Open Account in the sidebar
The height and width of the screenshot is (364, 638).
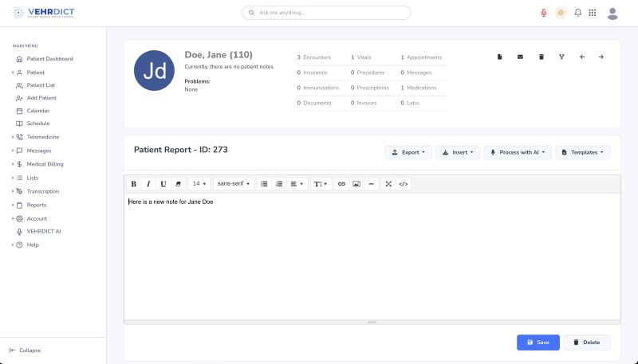pyautogui.click(x=37, y=218)
